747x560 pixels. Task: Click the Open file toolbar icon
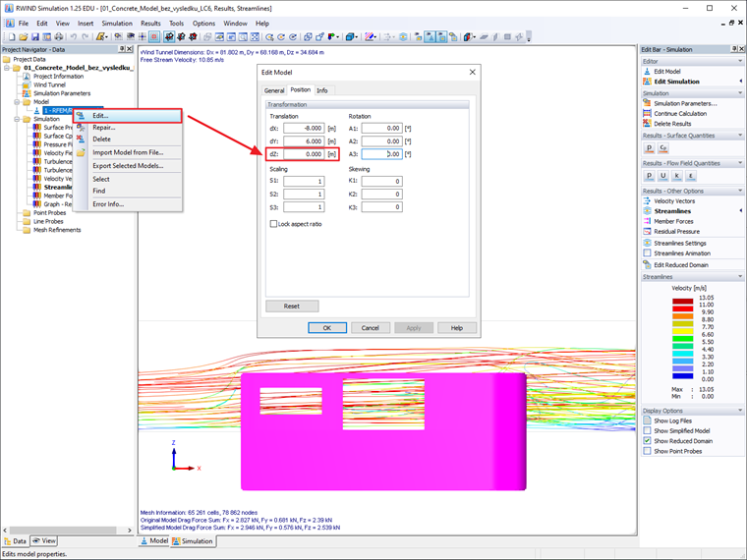click(x=23, y=36)
